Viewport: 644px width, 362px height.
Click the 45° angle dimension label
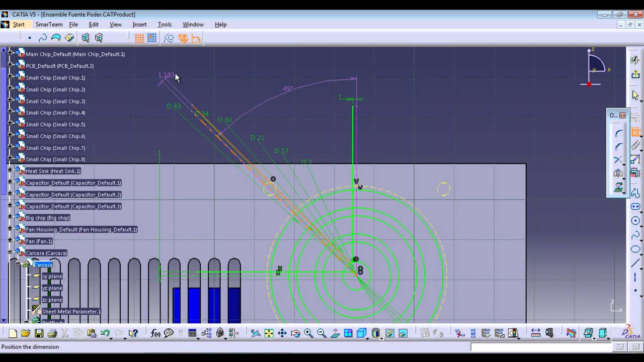(x=287, y=88)
